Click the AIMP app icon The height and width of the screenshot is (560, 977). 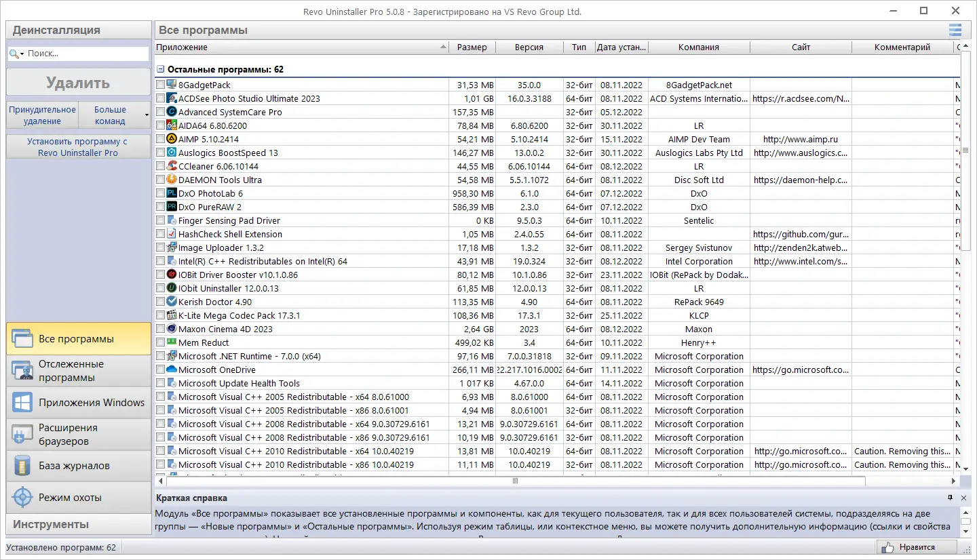point(172,139)
